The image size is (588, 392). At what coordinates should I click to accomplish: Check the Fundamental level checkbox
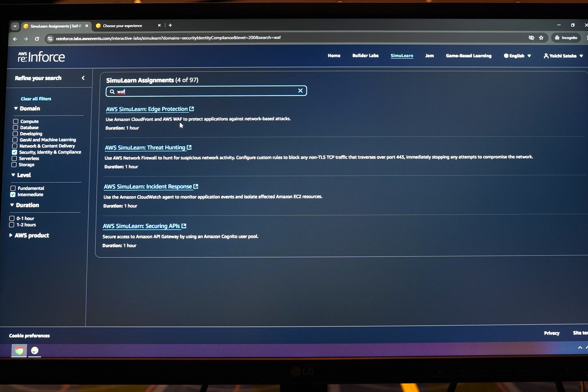click(x=13, y=188)
